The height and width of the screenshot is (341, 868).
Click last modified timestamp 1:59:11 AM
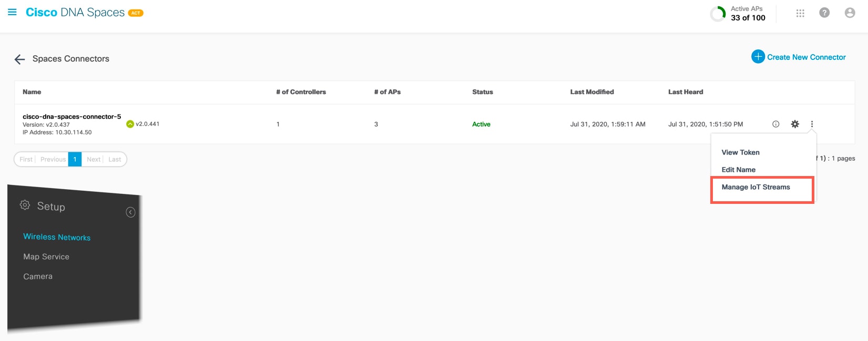click(x=608, y=125)
